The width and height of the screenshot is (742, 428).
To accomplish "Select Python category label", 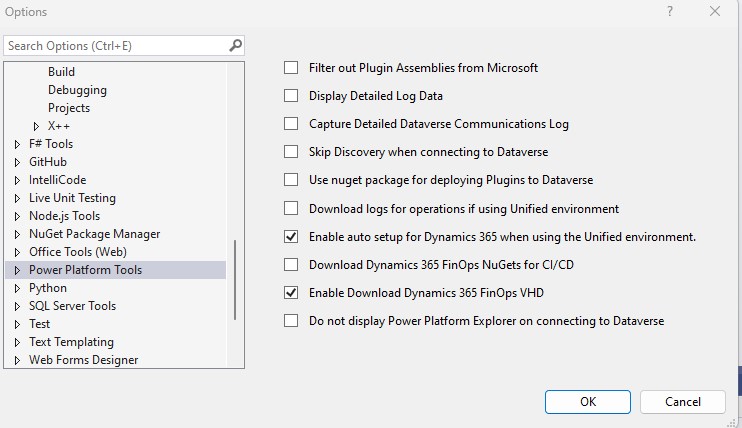I will pos(47,288).
